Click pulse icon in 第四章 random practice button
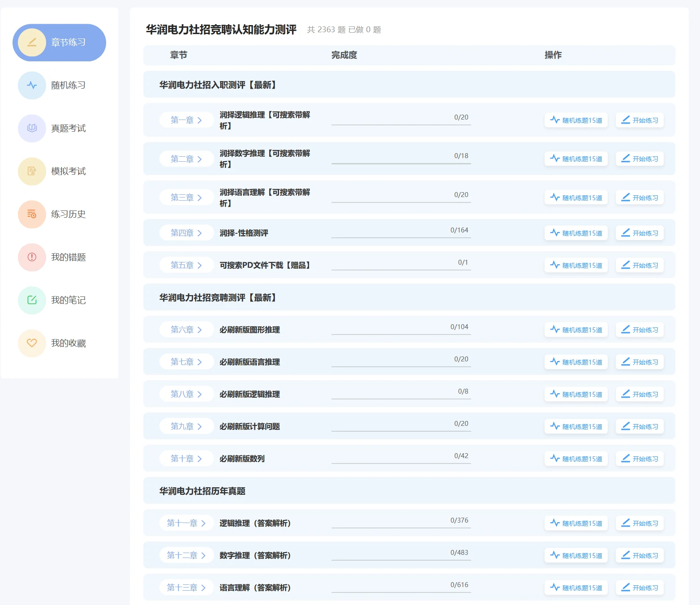 pyautogui.click(x=555, y=232)
